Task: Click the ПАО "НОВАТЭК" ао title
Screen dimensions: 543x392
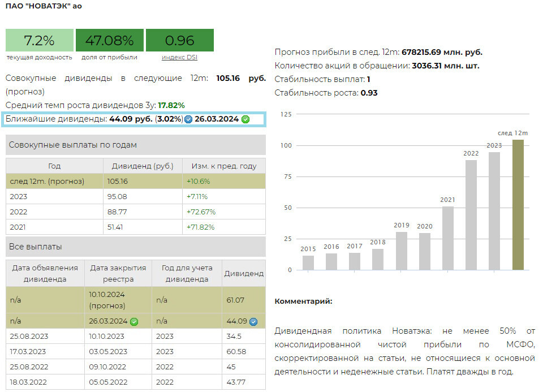Action: (44, 6)
